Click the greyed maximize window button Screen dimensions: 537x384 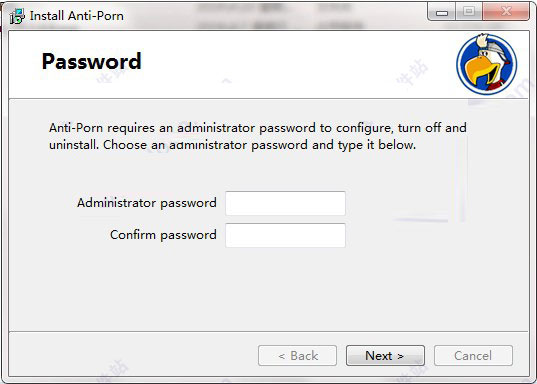tap(469, 12)
